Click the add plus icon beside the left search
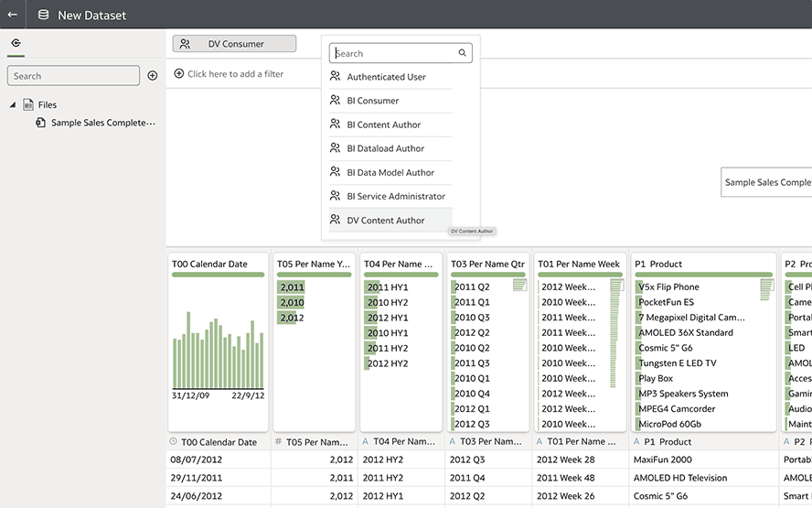Image resolution: width=812 pixels, height=508 pixels. [153, 76]
